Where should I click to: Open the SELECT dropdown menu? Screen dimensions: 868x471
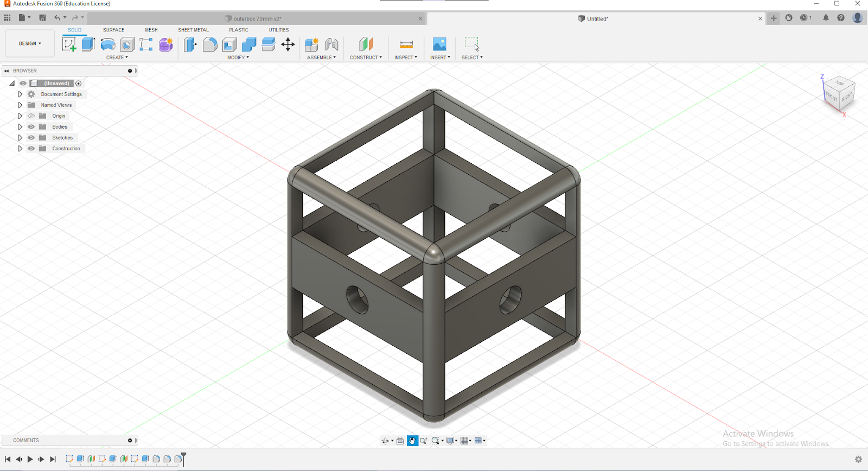472,58
